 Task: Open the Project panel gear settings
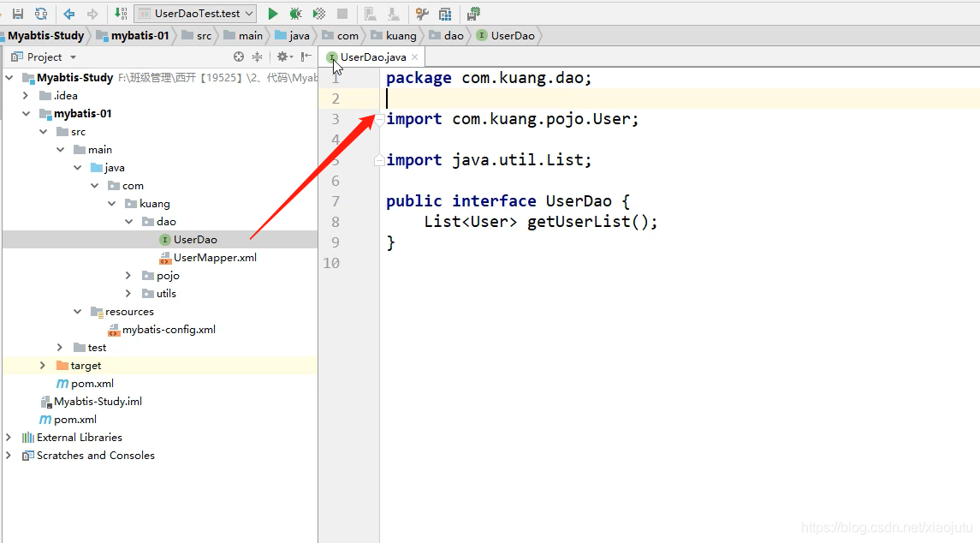coord(284,57)
